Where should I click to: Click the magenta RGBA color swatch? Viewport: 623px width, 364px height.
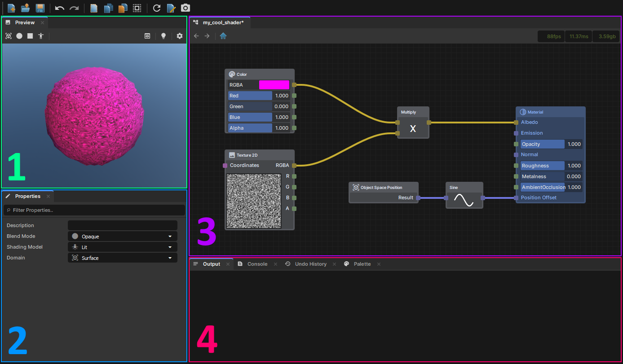pyautogui.click(x=274, y=85)
